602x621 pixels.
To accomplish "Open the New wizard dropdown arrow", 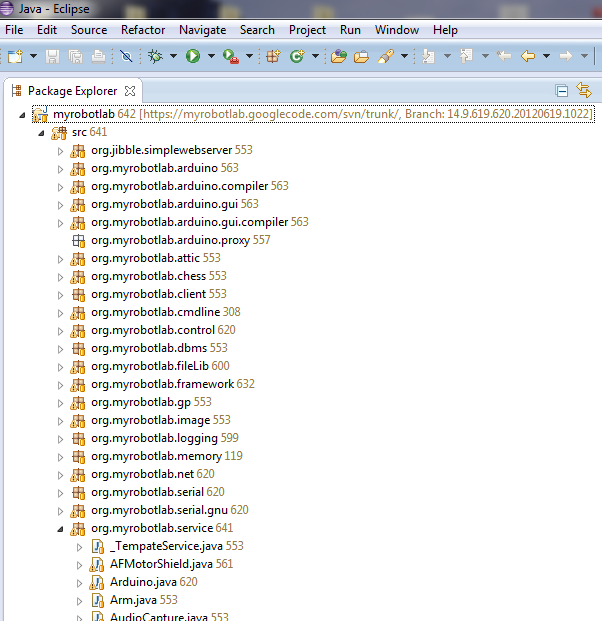I will [34, 56].
